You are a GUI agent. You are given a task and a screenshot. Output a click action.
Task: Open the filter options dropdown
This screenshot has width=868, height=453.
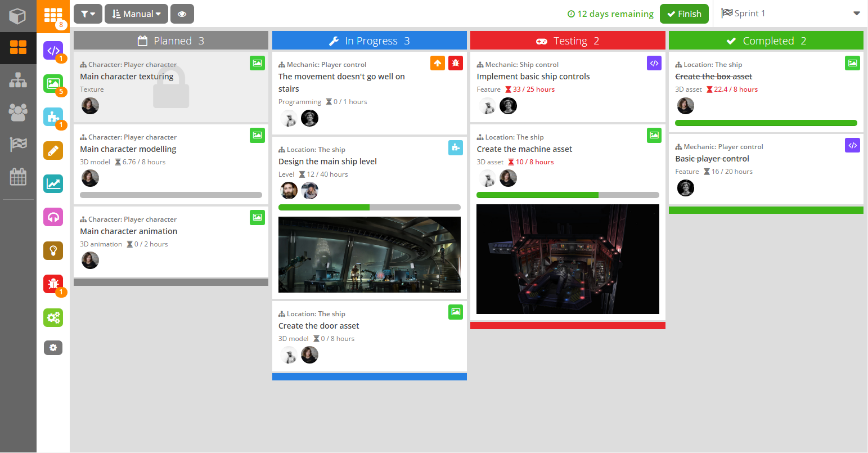[88, 14]
